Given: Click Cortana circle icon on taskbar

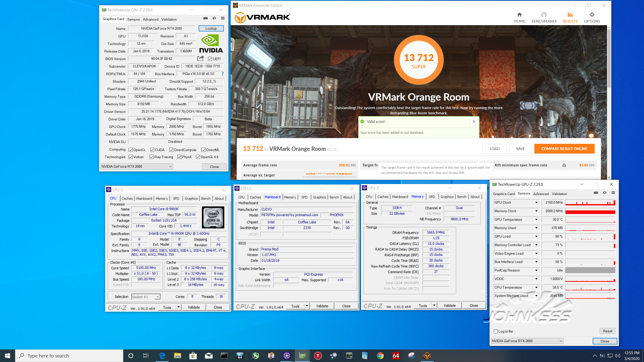Looking at the screenshot, I should (131, 356).
